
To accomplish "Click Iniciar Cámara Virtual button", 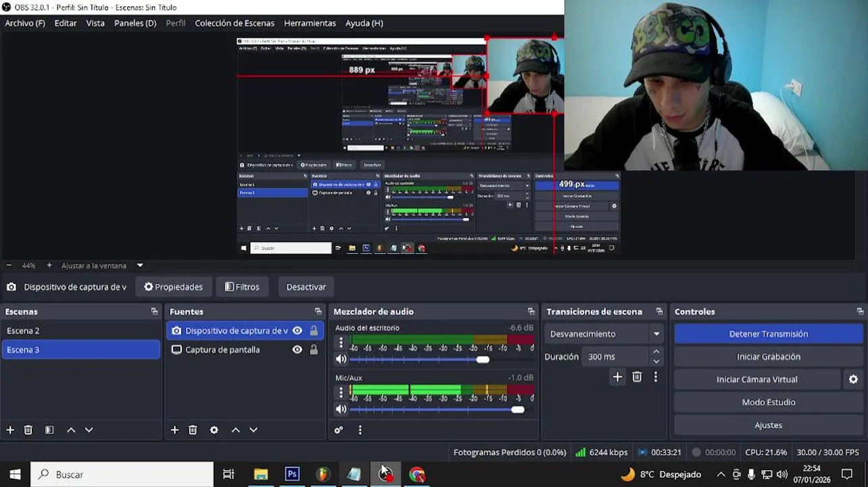I will pos(757,379).
